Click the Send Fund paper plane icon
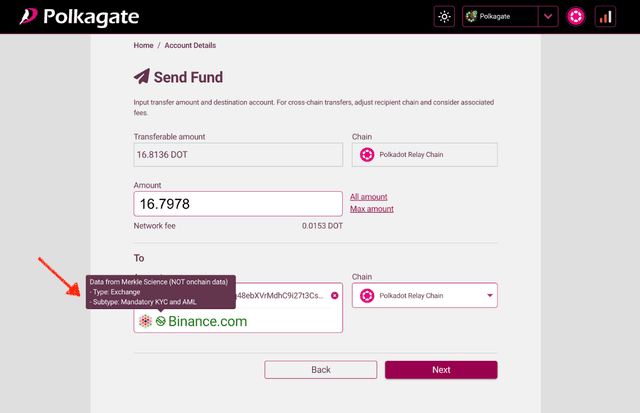Image resolution: width=640 pixels, height=413 pixels. [x=142, y=77]
